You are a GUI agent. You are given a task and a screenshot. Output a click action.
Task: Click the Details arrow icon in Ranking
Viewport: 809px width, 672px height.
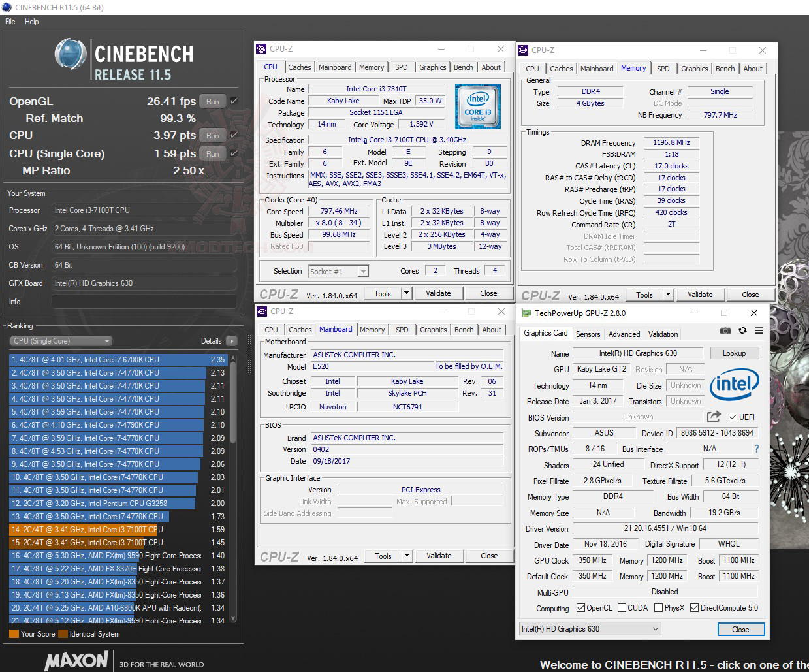point(231,341)
